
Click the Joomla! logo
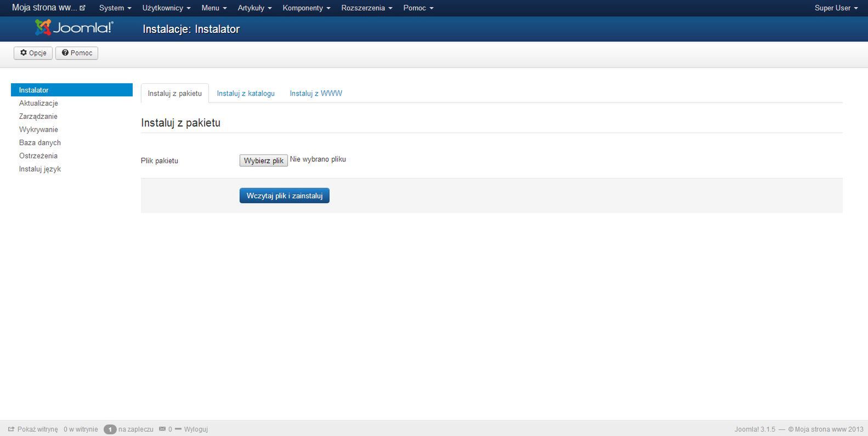tap(74, 27)
